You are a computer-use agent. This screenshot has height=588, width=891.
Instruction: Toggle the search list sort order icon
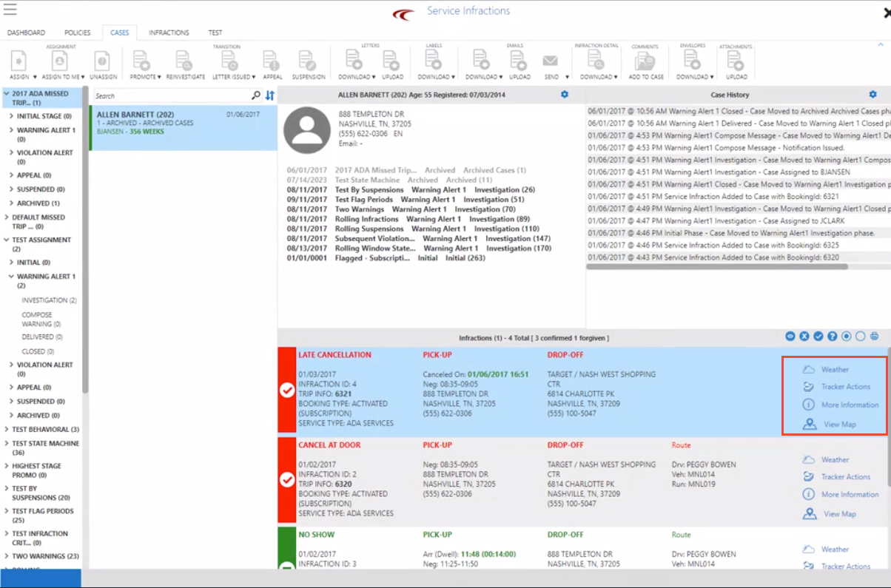coord(270,95)
